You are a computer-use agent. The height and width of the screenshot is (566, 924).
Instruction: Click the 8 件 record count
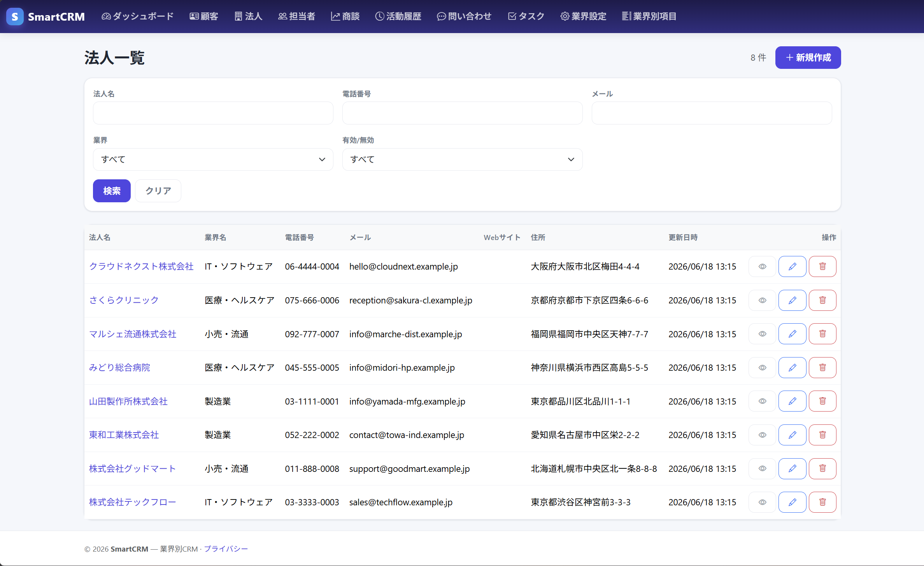[x=758, y=58]
